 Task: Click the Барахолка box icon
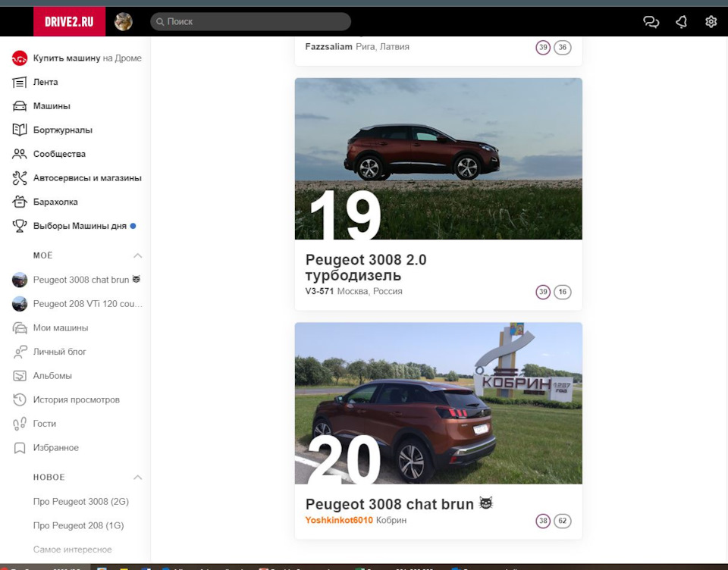pos(20,202)
